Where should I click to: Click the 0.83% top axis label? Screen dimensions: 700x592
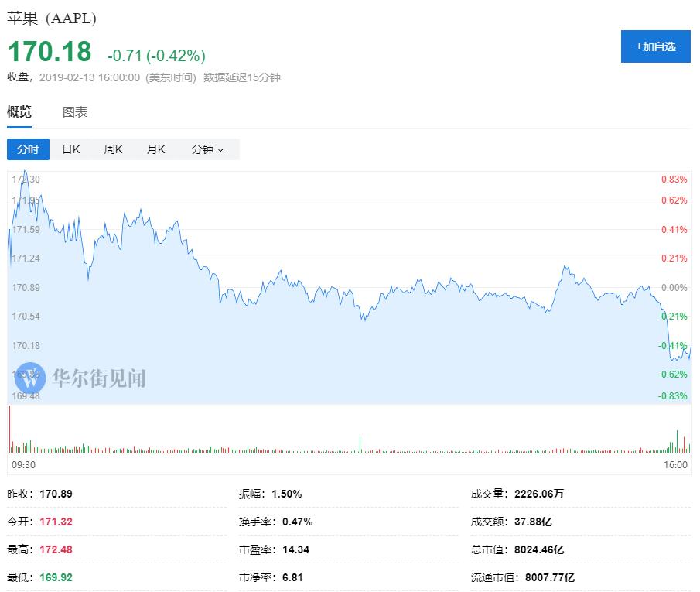674,180
